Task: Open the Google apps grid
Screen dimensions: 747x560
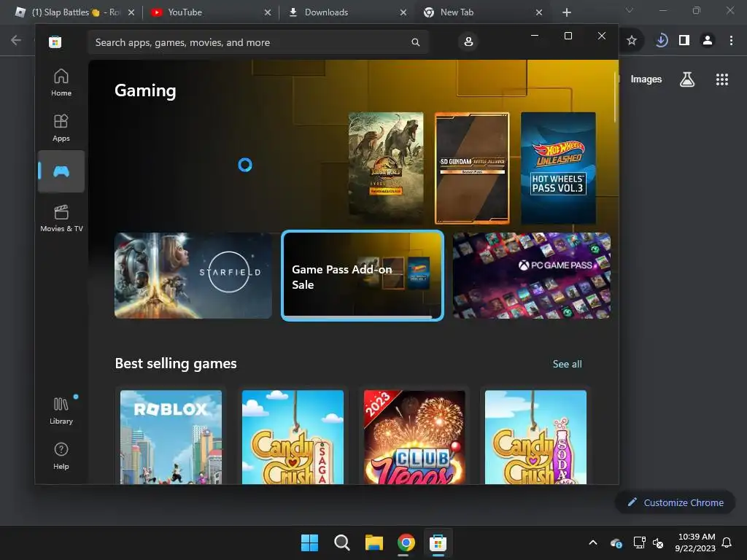Action: tap(722, 79)
